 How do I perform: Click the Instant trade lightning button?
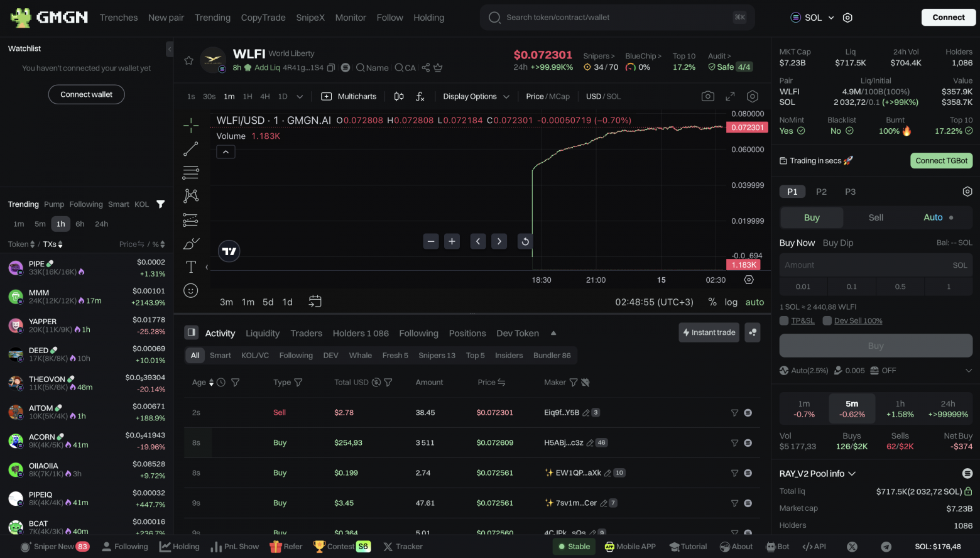coord(709,332)
